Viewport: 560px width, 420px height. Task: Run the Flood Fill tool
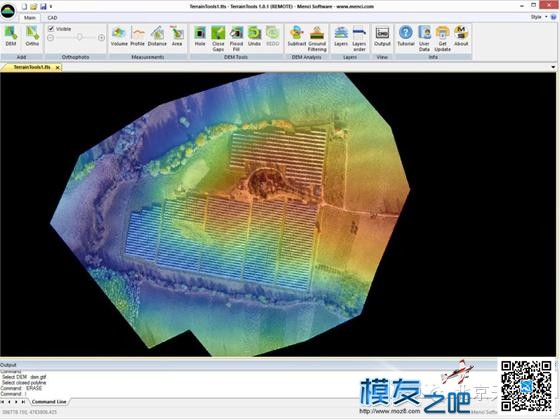pyautogui.click(x=236, y=38)
